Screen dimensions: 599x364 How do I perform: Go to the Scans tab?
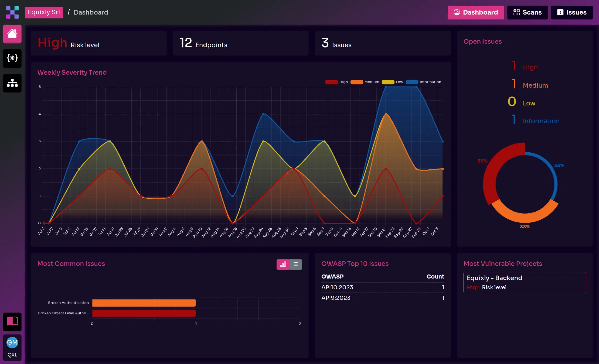(x=527, y=12)
